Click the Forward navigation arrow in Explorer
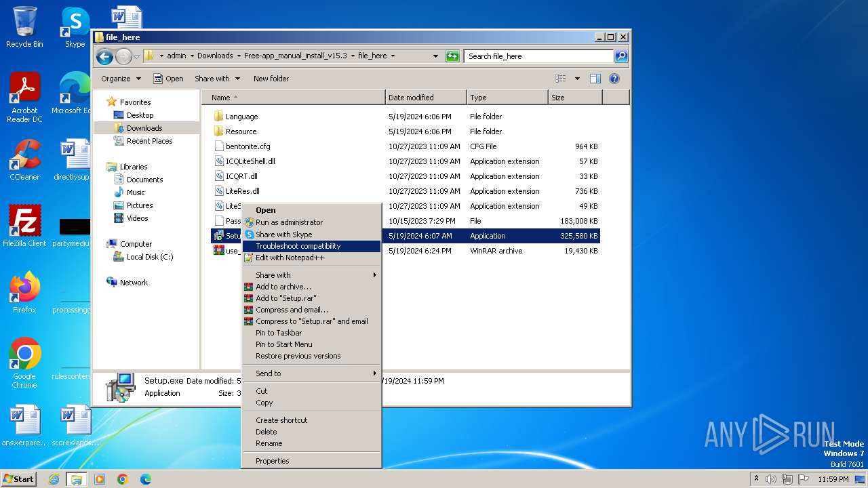This screenshot has width=868, height=488. 123,56
